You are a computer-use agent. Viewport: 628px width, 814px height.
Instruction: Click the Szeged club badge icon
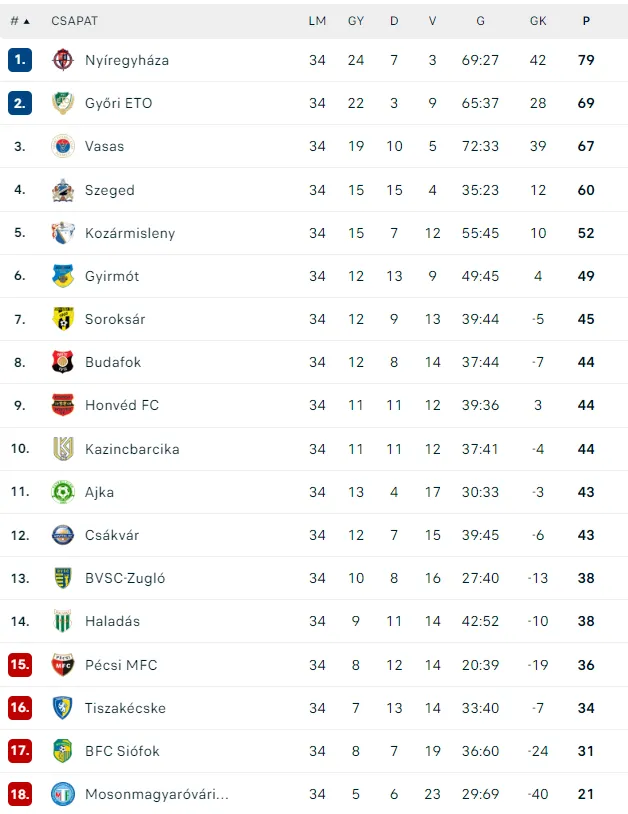coord(63,190)
